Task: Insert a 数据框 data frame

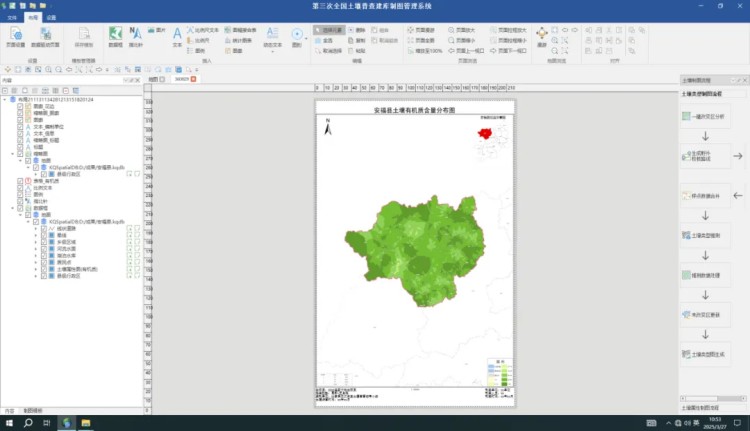Action: (x=115, y=38)
